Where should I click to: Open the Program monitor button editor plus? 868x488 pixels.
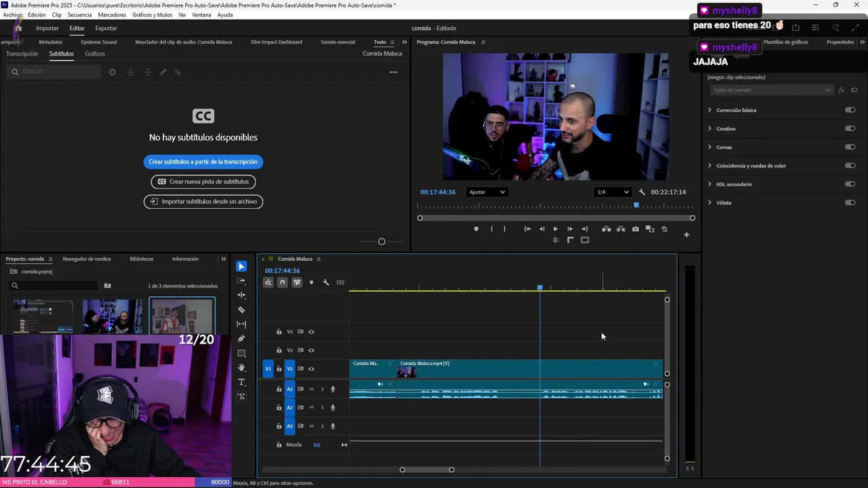[x=686, y=235]
